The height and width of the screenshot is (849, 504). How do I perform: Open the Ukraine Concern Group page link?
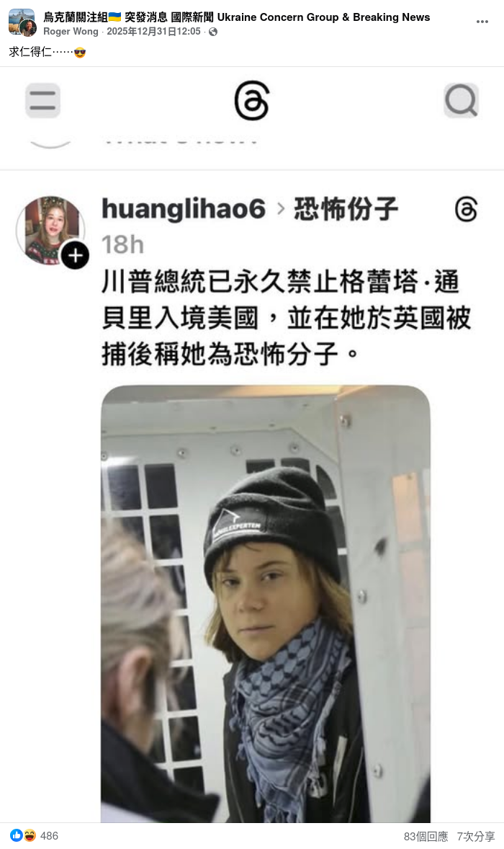pos(237,17)
